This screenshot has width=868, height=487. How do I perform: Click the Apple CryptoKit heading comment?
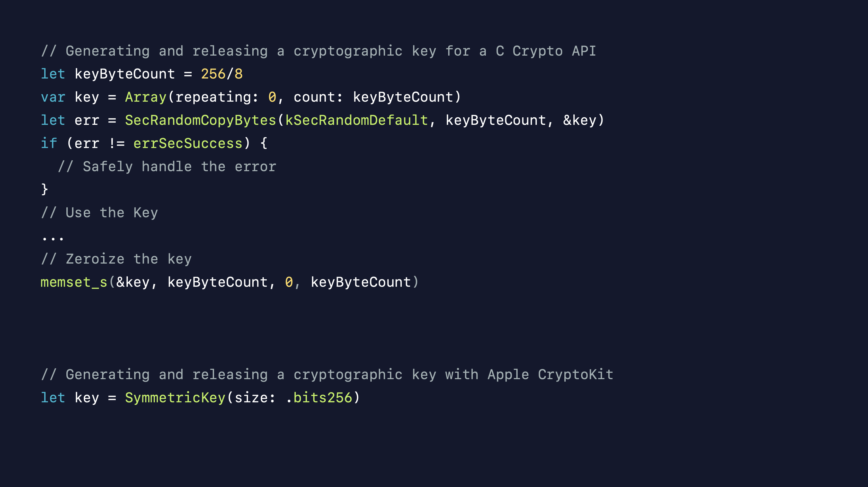[327, 375]
